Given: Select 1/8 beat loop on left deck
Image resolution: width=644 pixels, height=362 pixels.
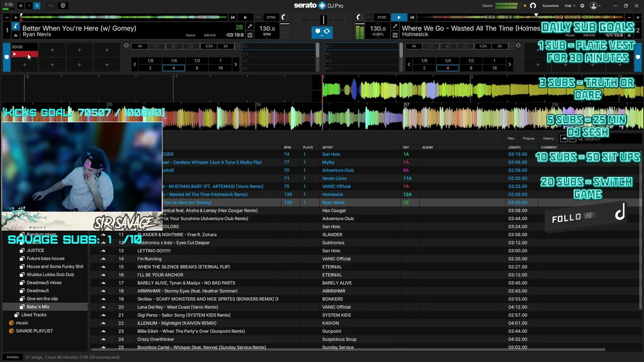Looking at the screenshot, I should tap(150, 61).
